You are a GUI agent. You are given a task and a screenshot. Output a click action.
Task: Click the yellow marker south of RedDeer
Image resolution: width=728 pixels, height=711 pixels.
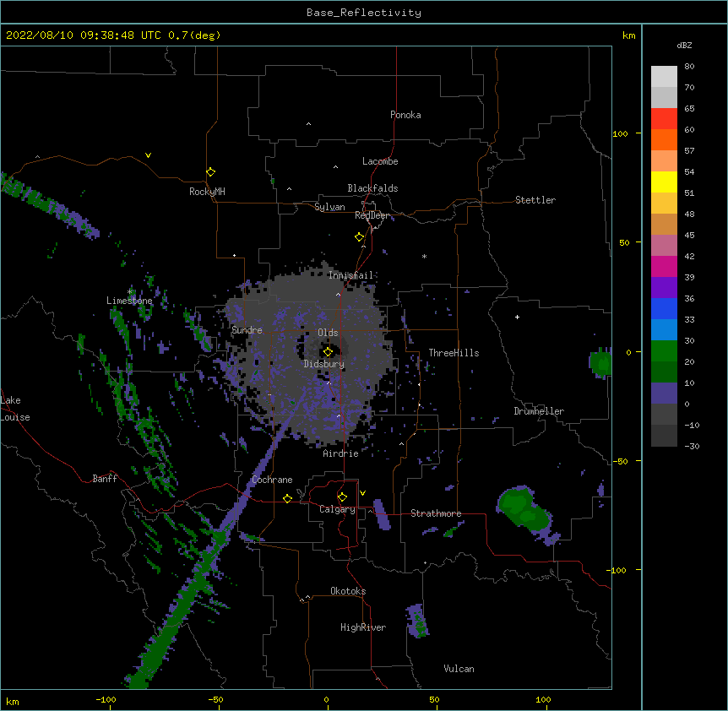(x=360, y=237)
